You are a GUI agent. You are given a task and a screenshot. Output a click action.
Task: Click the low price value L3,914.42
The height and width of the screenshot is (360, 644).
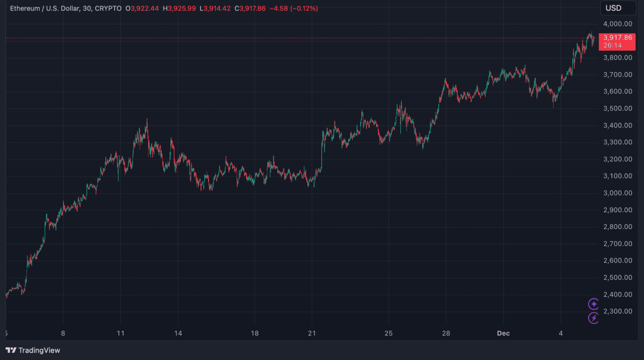click(x=215, y=9)
